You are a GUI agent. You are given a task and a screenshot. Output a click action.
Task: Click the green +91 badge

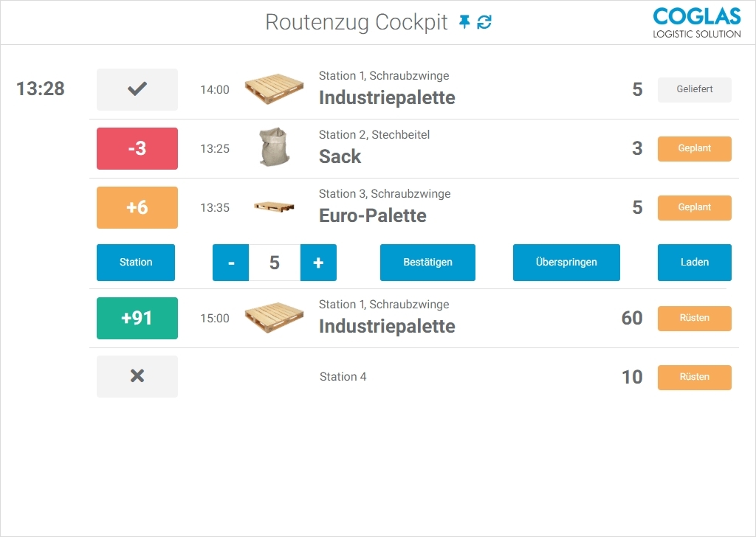[x=137, y=318]
